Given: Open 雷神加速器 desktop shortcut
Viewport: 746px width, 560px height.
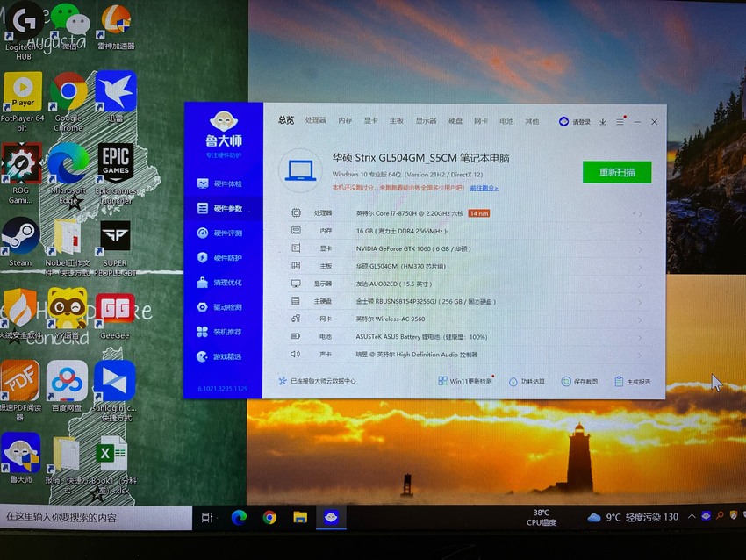Looking at the screenshot, I should click(x=116, y=27).
